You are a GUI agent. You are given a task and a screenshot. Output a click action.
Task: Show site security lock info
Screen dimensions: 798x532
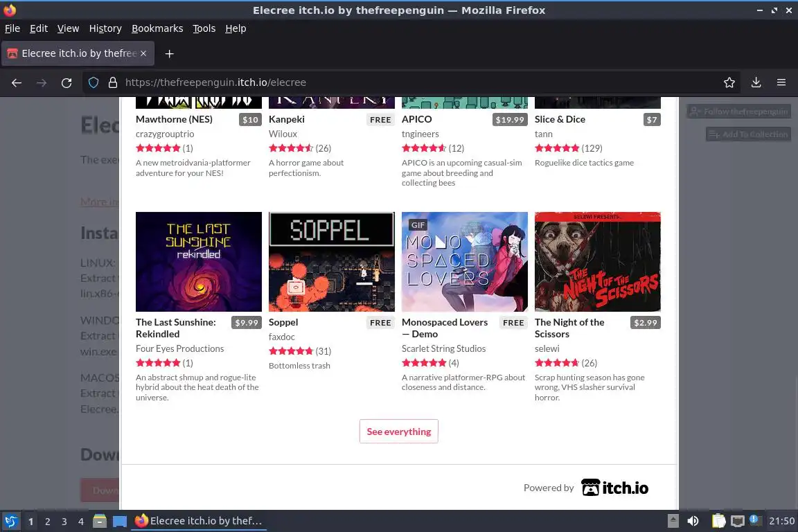[x=113, y=82]
